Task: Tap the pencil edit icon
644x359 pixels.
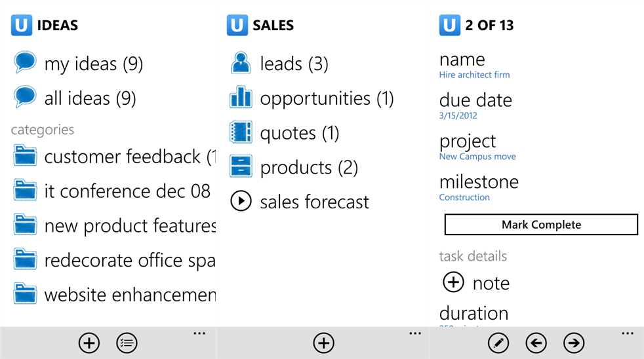Action: click(x=498, y=343)
